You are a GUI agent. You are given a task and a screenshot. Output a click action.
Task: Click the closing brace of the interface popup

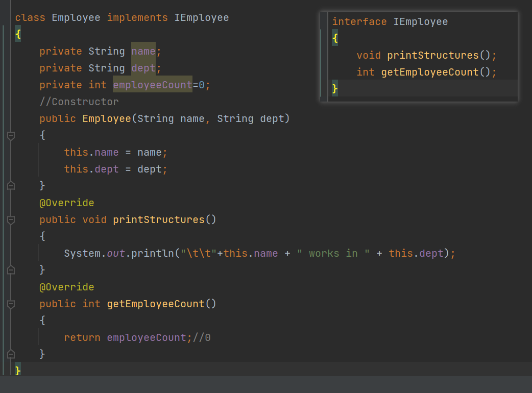(x=335, y=89)
